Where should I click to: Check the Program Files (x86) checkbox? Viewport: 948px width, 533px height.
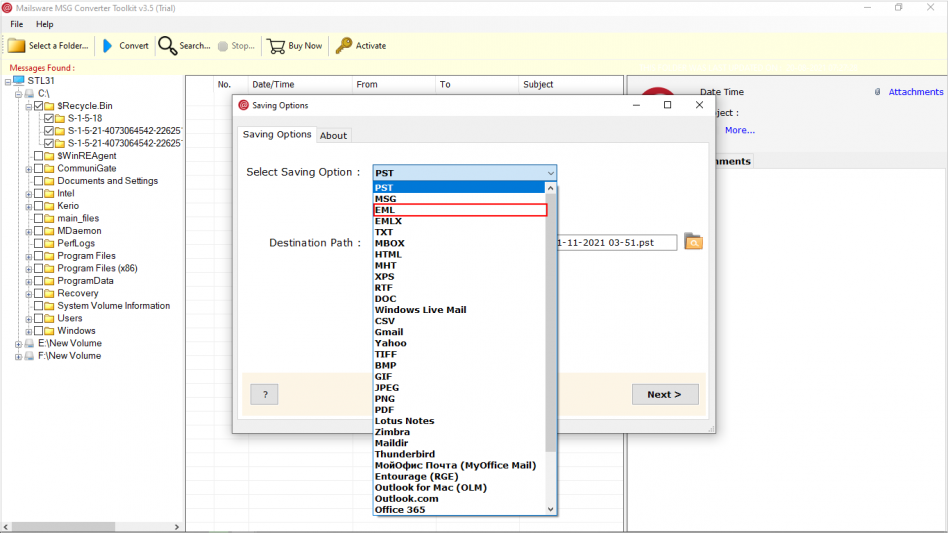tap(39, 268)
